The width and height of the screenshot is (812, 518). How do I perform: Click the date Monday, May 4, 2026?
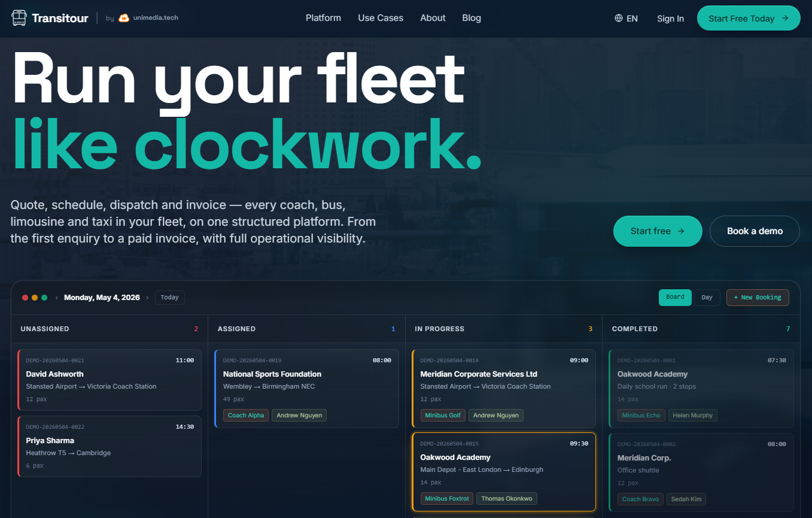[x=102, y=298]
